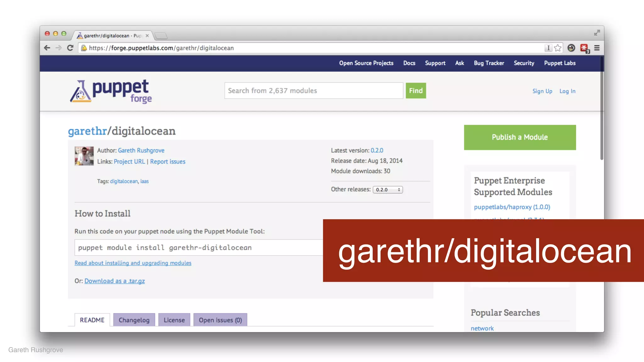
Task: Click Download as a .tar.gz link
Action: [114, 281]
